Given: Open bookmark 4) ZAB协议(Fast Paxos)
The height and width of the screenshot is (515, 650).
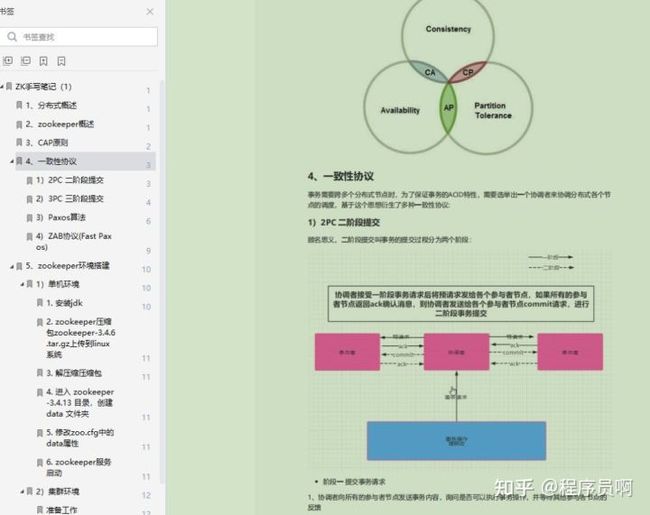Looking at the screenshot, I should click(74, 241).
